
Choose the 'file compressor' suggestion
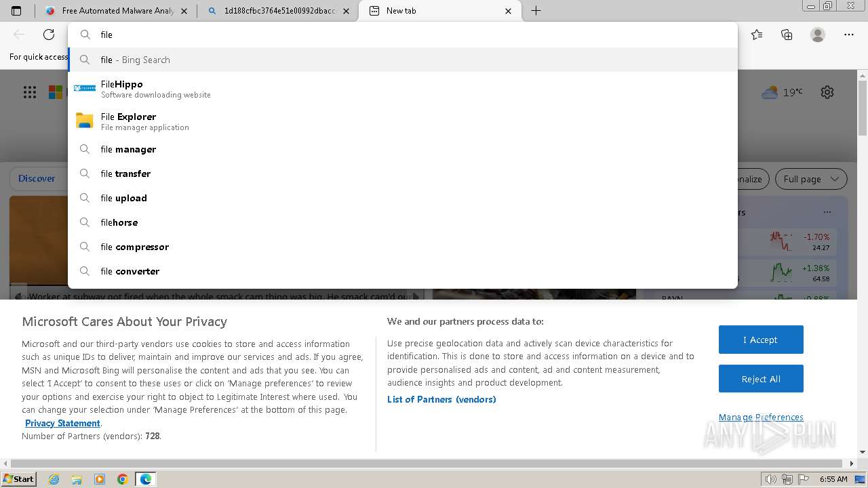click(x=403, y=247)
